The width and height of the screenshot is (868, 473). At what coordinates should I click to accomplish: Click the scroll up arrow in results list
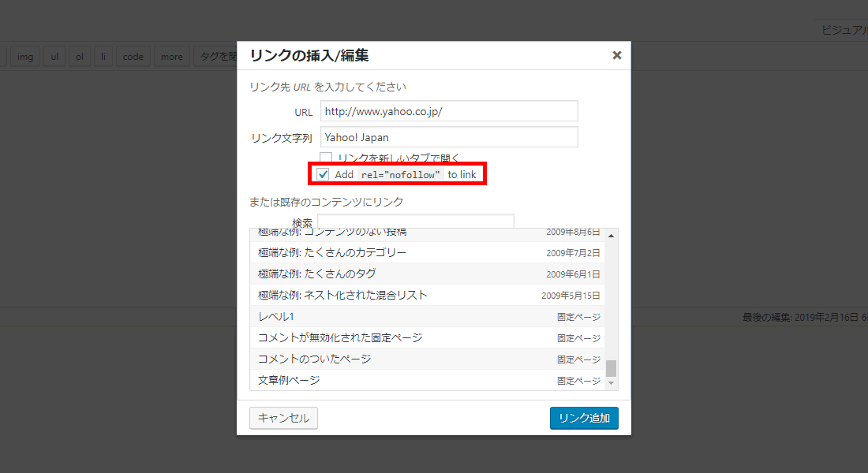611,236
